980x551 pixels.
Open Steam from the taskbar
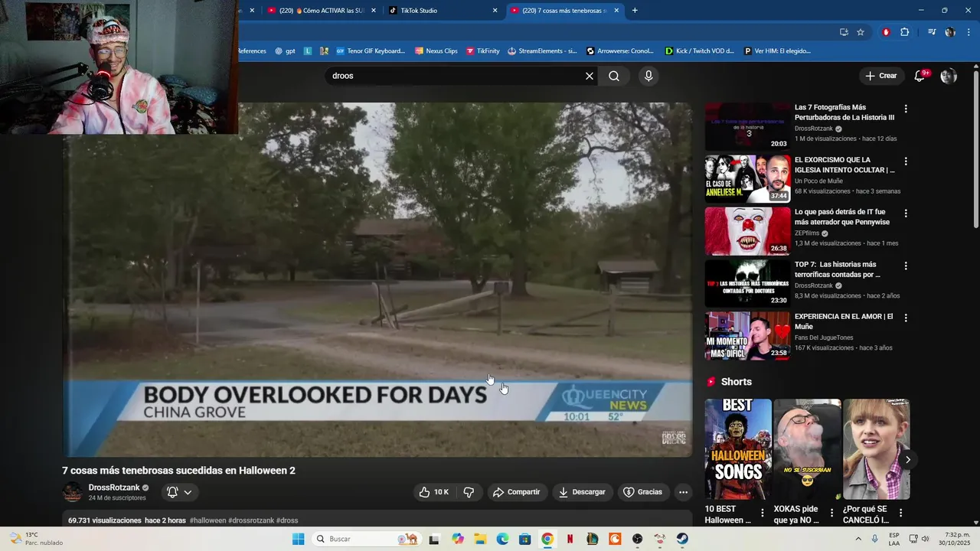coord(682,539)
